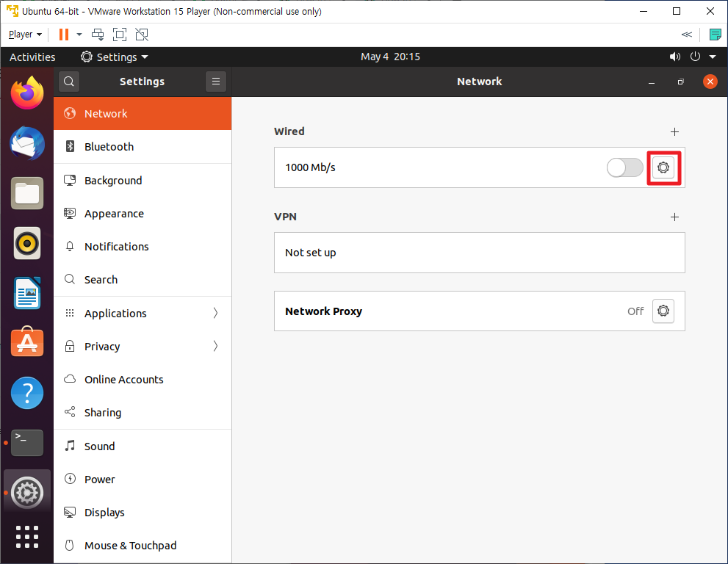Open the Background settings panel
The image size is (728, 564).
pos(143,181)
